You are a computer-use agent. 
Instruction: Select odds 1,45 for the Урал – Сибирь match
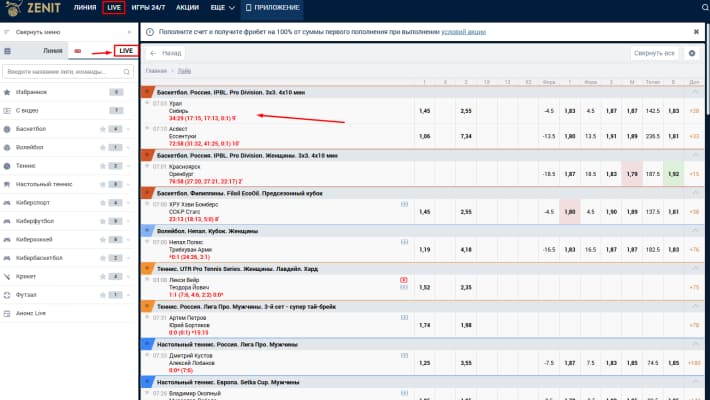pyautogui.click(x=424, y=111)
